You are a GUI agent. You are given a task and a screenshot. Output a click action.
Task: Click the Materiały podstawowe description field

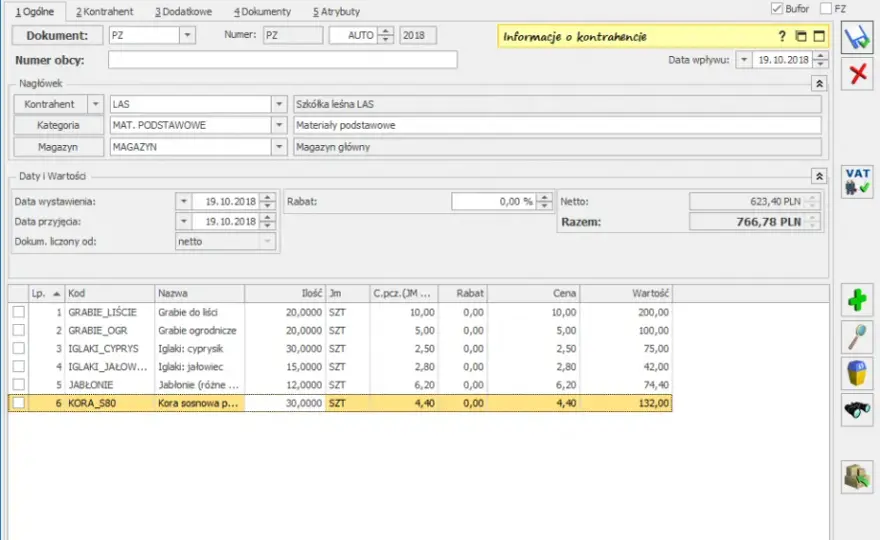557,125
